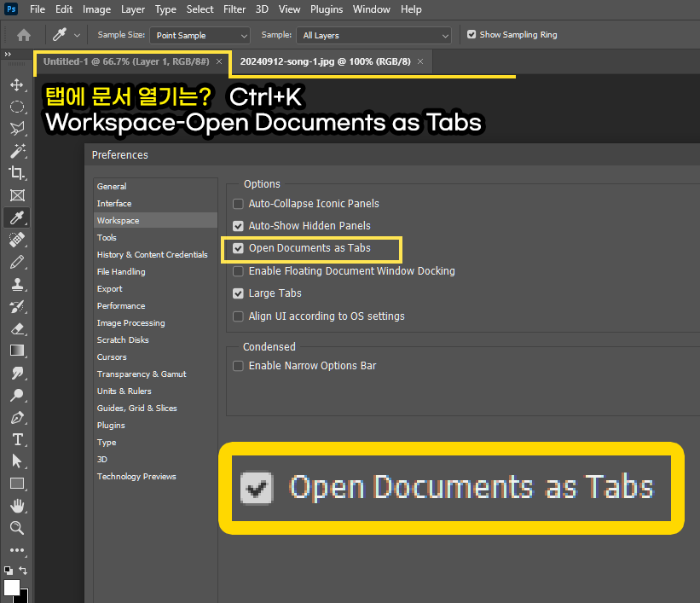This screenshot has height=603, width=700.
Task: Open Performance preferences
Action: tap(121, 306)
